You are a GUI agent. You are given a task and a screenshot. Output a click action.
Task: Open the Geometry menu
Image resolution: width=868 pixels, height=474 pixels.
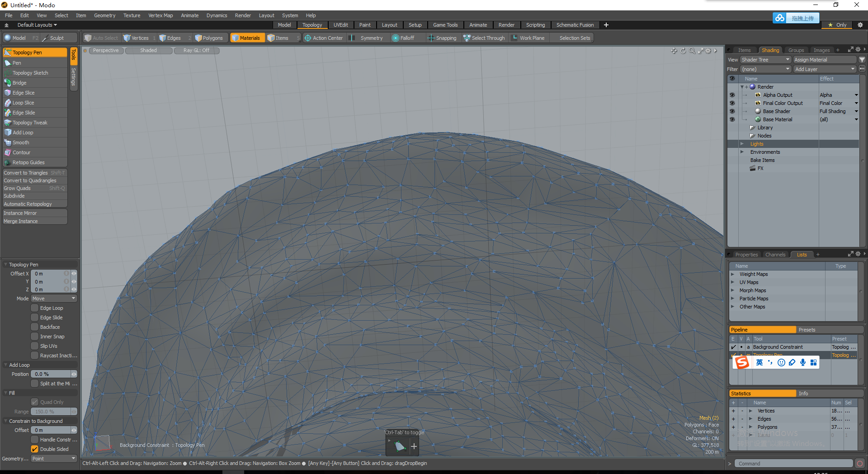click(104, 15)
